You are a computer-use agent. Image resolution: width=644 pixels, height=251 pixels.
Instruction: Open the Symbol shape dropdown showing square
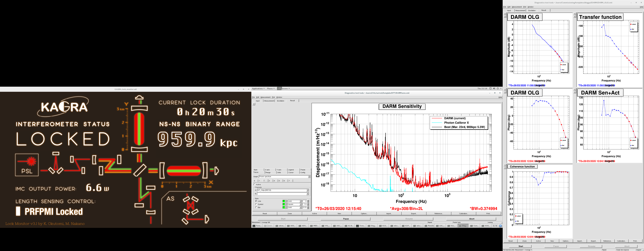(295, 204)
